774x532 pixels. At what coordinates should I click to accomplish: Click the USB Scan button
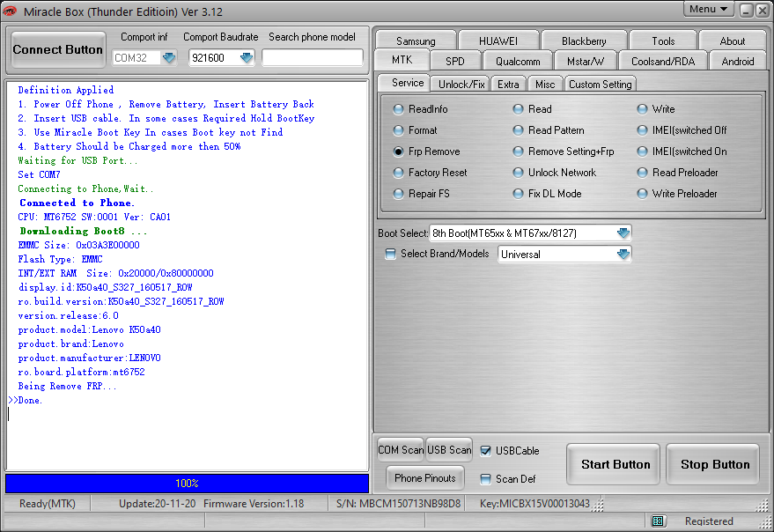[x=449, y=450]
